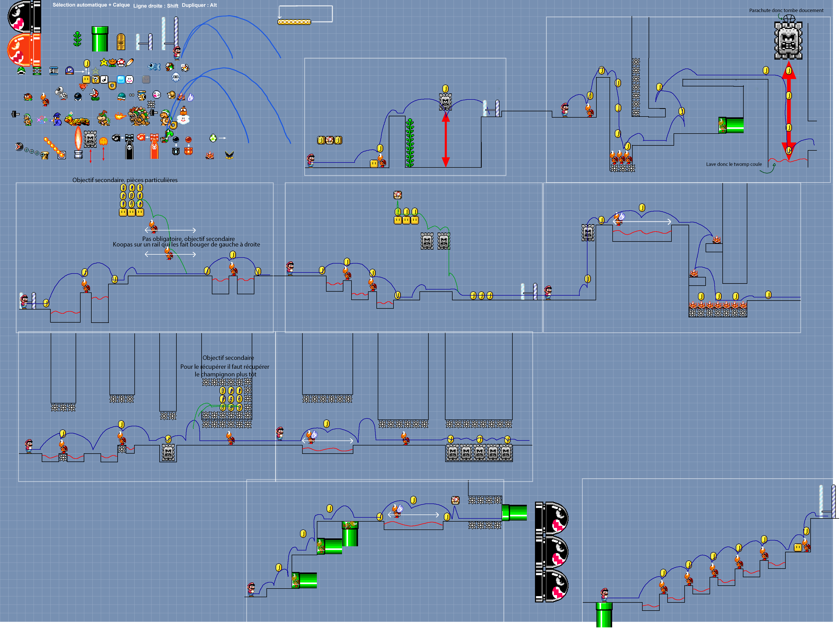This screenshot has width=840, height=630.
Task: Pick the Bowser Jr. sprite
Action: pyautogui.click(x=103, y=118)
